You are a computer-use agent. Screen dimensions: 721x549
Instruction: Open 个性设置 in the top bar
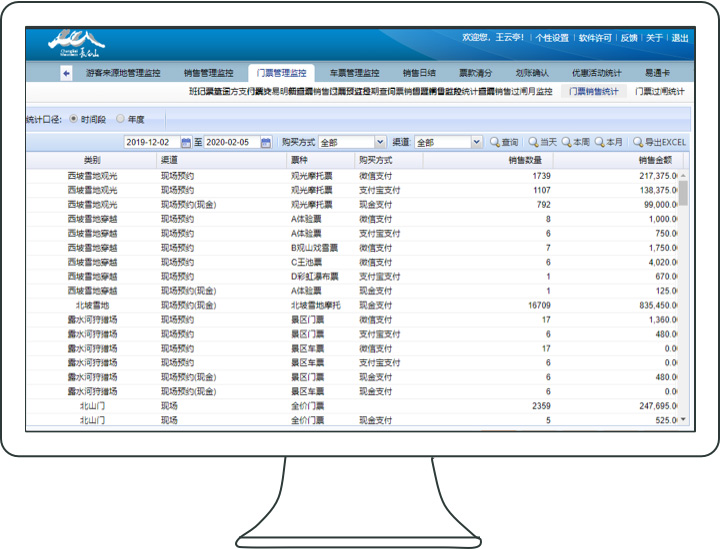click(x=551, y=38)
